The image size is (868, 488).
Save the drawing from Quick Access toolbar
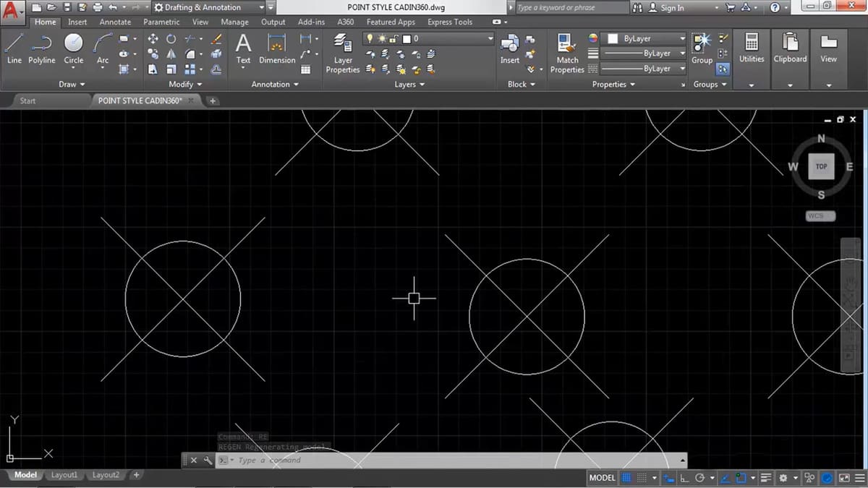click(x=67, y=7)
